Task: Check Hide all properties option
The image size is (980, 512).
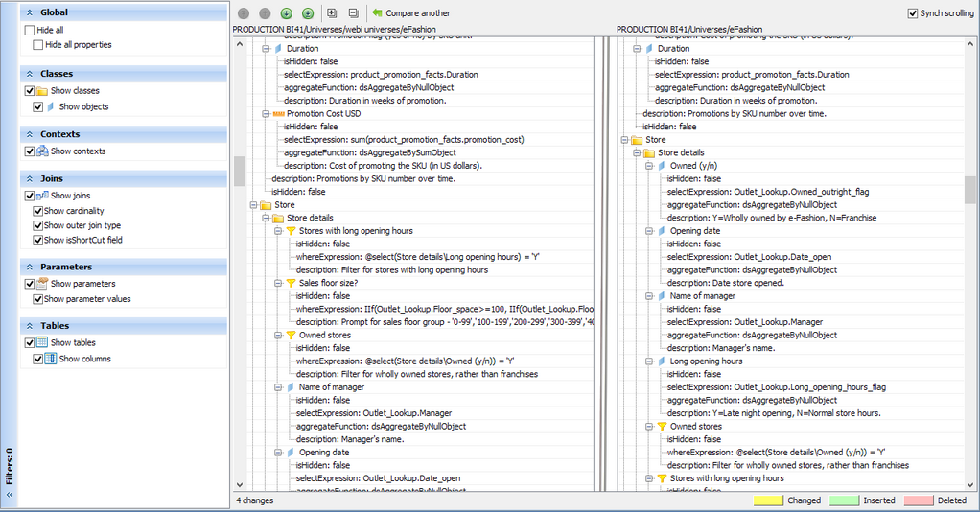Action: 38,45
